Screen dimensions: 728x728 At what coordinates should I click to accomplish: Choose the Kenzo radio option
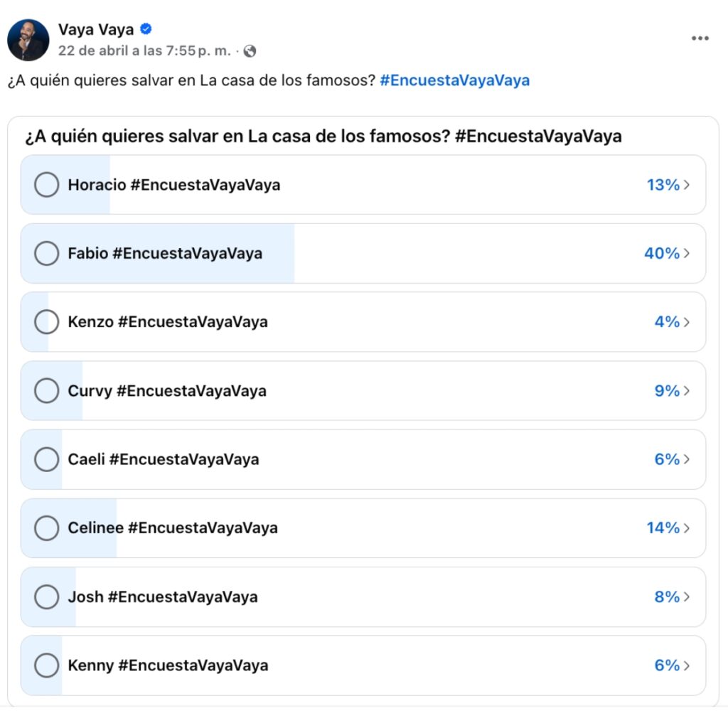46,322
